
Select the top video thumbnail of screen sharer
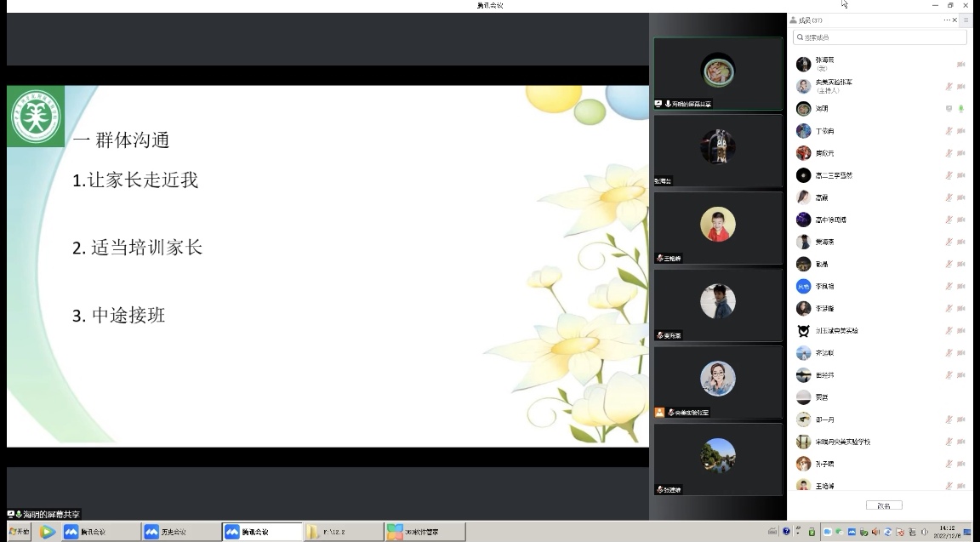coord(718,73)
